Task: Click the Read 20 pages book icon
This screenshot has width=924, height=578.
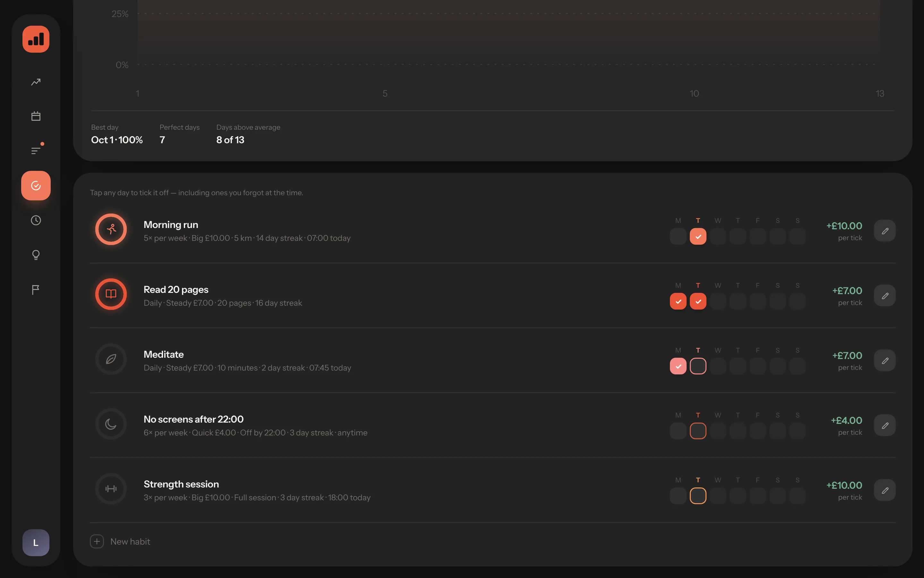Action: coord(111,294)
